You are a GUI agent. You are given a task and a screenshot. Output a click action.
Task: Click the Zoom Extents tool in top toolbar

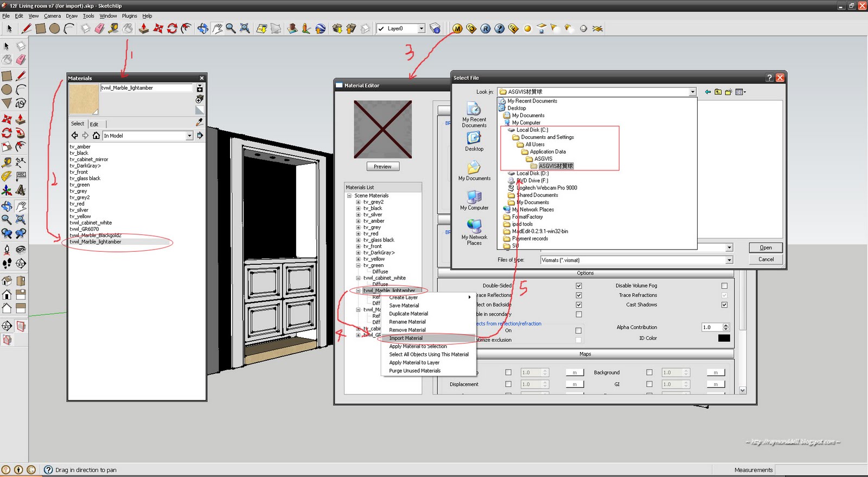(245, 28)
